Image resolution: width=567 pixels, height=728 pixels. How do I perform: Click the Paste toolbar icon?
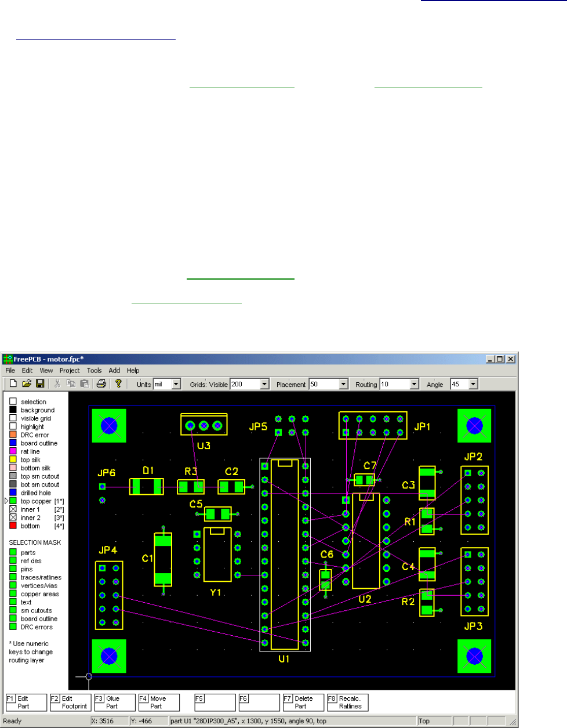point(84,383)
